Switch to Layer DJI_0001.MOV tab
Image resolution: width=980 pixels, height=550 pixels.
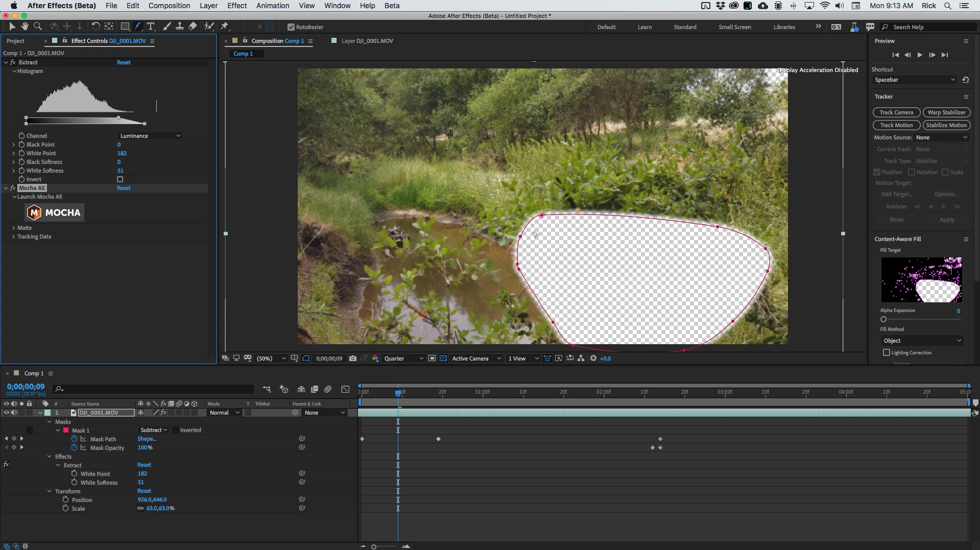pyautogui.click(x=367, y=41)
